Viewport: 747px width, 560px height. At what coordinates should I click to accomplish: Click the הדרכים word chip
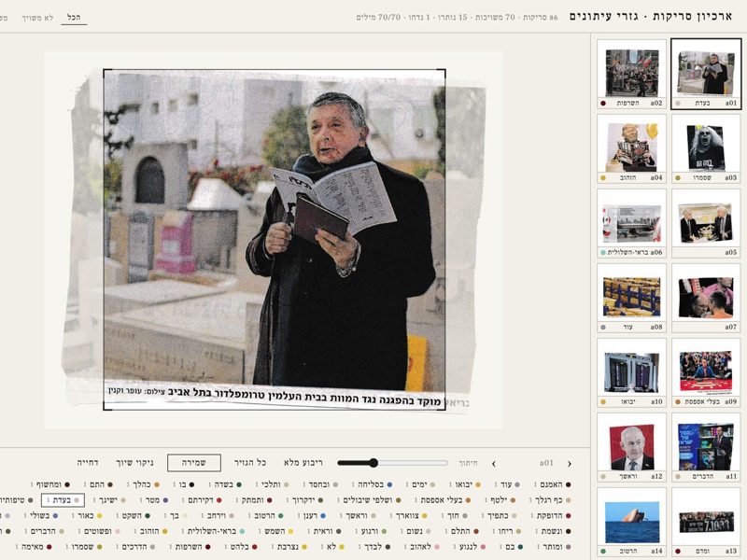click(136, 547)
